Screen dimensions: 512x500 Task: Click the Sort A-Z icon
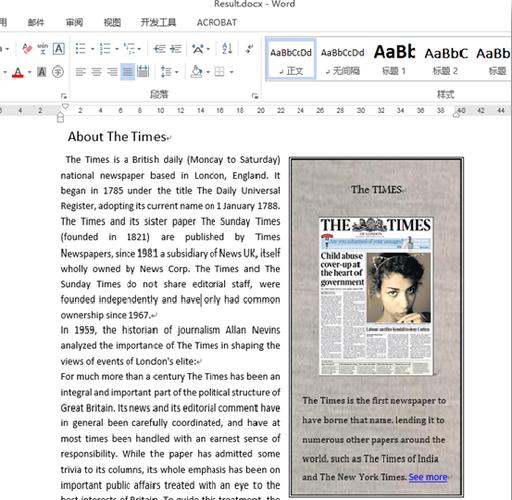(227, 49)
